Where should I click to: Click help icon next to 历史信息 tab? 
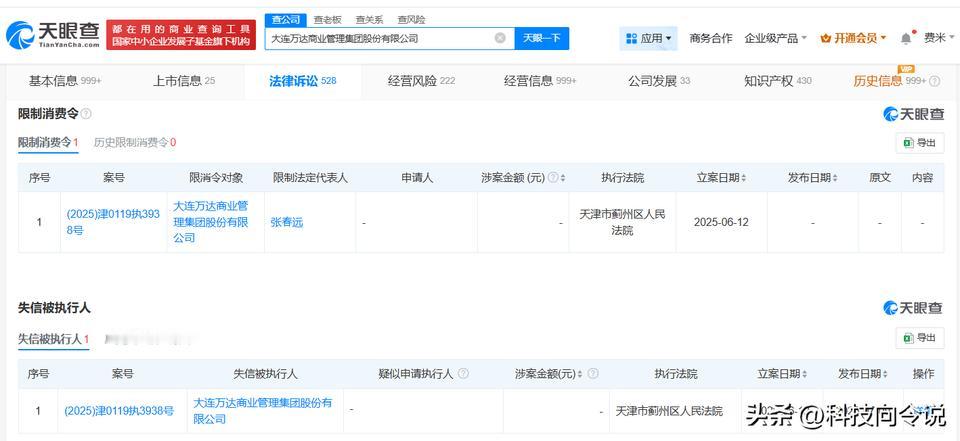pos(935,81)
